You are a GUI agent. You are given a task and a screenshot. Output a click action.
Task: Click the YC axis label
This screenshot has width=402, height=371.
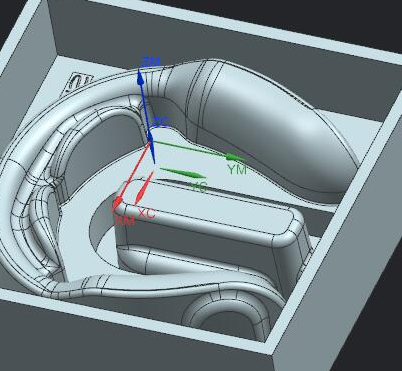coord(199,187)
